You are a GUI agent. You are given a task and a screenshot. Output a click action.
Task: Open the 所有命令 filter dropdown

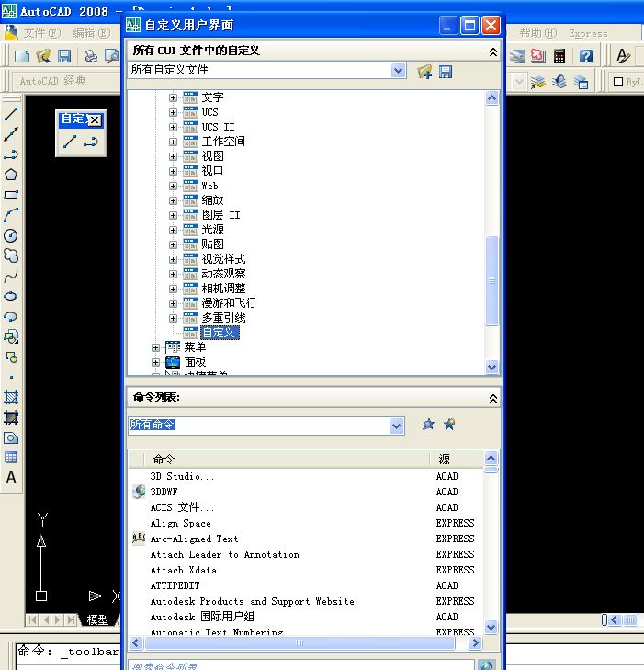(x=397, y=426)
